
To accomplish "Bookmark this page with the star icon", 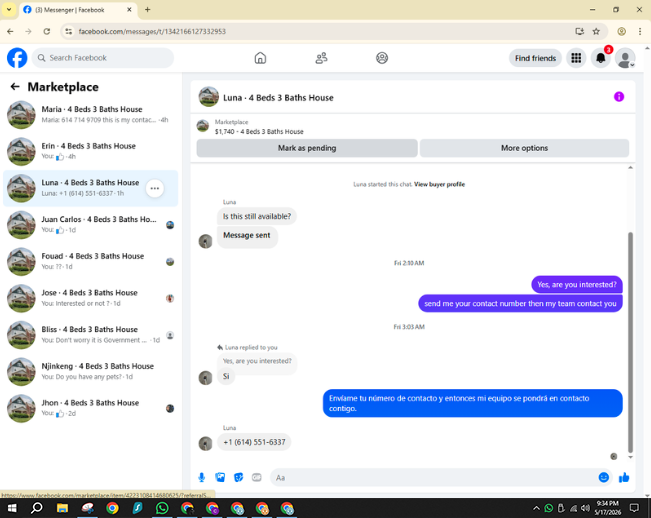I will [596, 32].
